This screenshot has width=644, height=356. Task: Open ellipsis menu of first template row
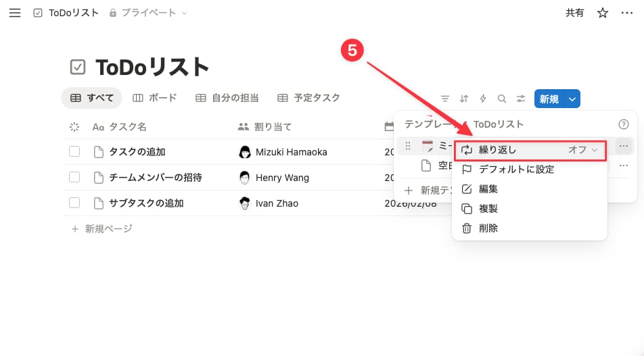click(624, 146)
